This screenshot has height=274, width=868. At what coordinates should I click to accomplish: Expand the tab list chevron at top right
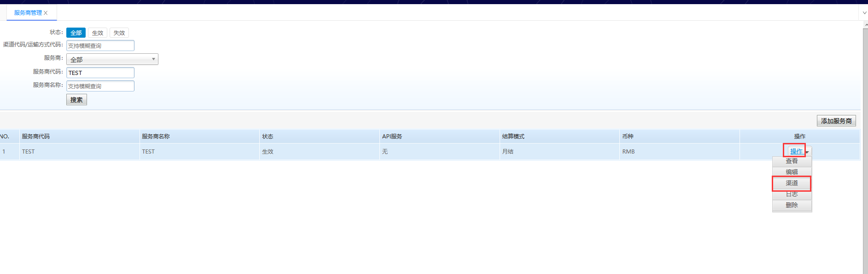point(864,13)
